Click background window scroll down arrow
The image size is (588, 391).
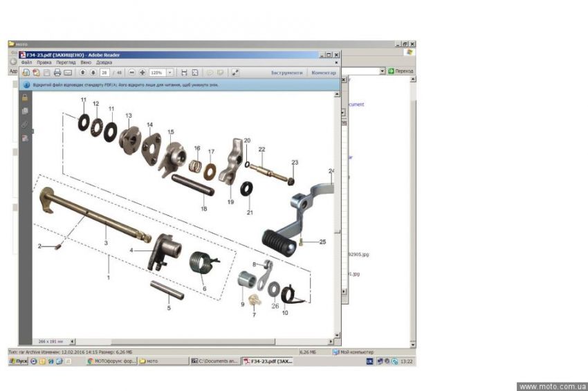(x=413, y=345)
